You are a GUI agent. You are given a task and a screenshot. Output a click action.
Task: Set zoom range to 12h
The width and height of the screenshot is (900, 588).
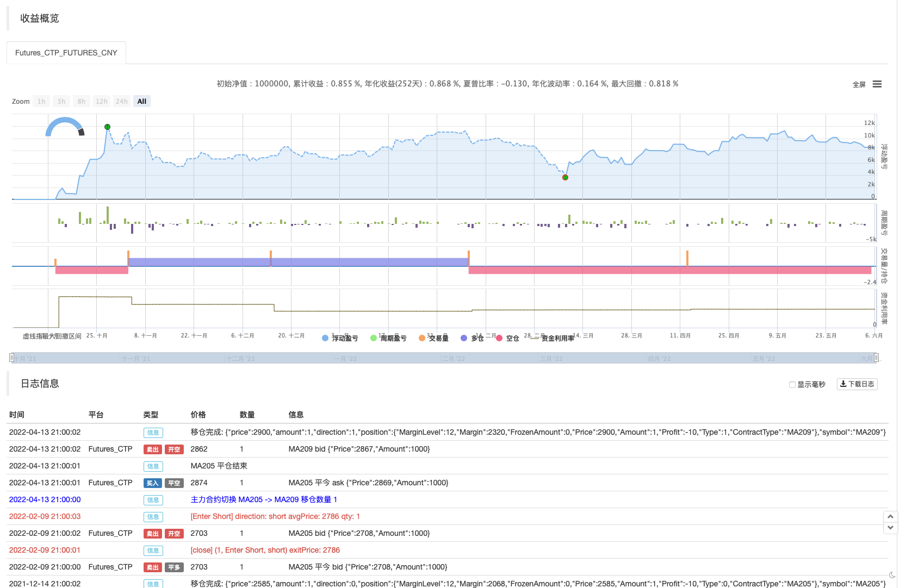[x=102, y=102]
